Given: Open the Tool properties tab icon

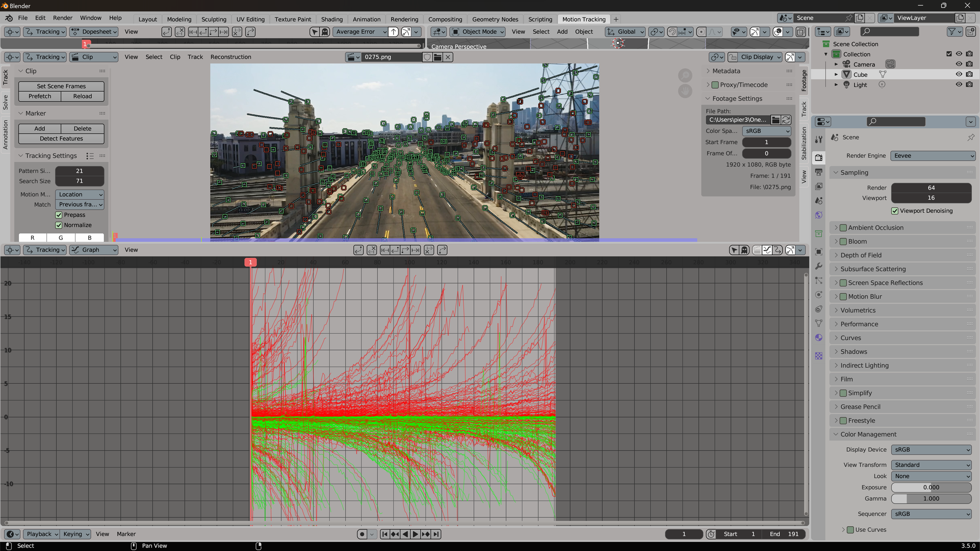Looking at the screenshot, I should [819, 139].
